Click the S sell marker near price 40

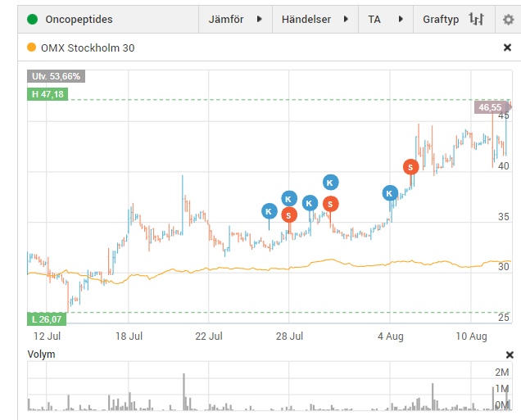410,167
